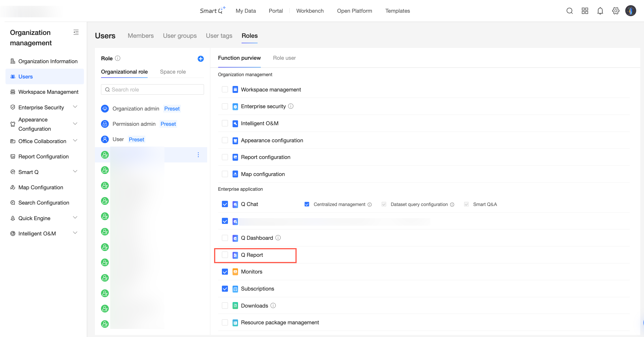Go to Organization Information page
The image size is (644, 337).
click(x=45, y=61)
